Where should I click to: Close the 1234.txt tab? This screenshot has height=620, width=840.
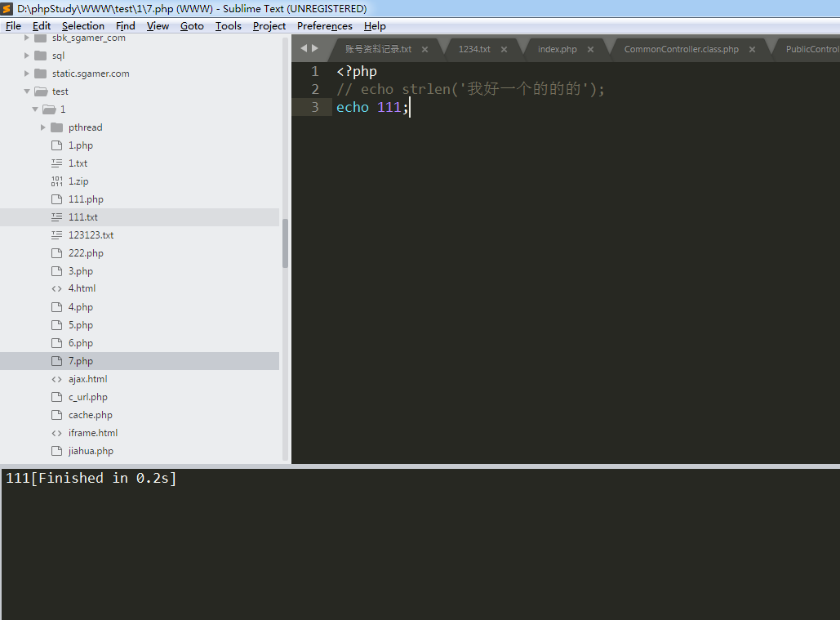pos(504,49)
